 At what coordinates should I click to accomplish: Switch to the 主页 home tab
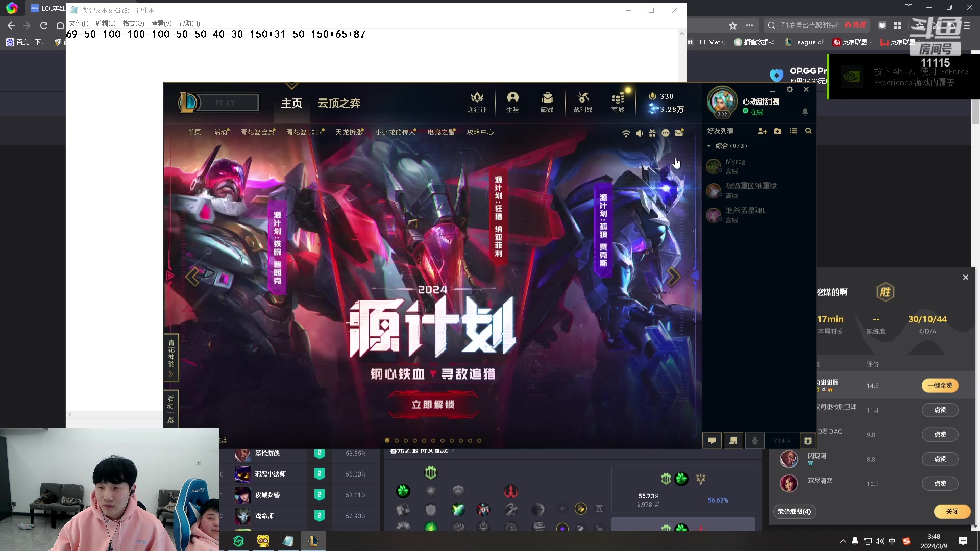click(291, 103)
